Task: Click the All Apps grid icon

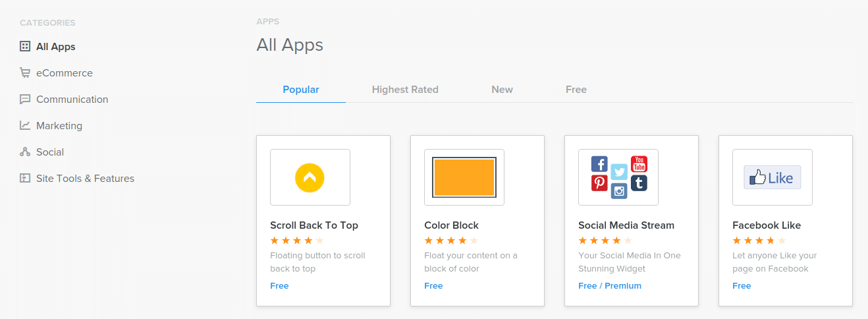Action: click(25, 47)
